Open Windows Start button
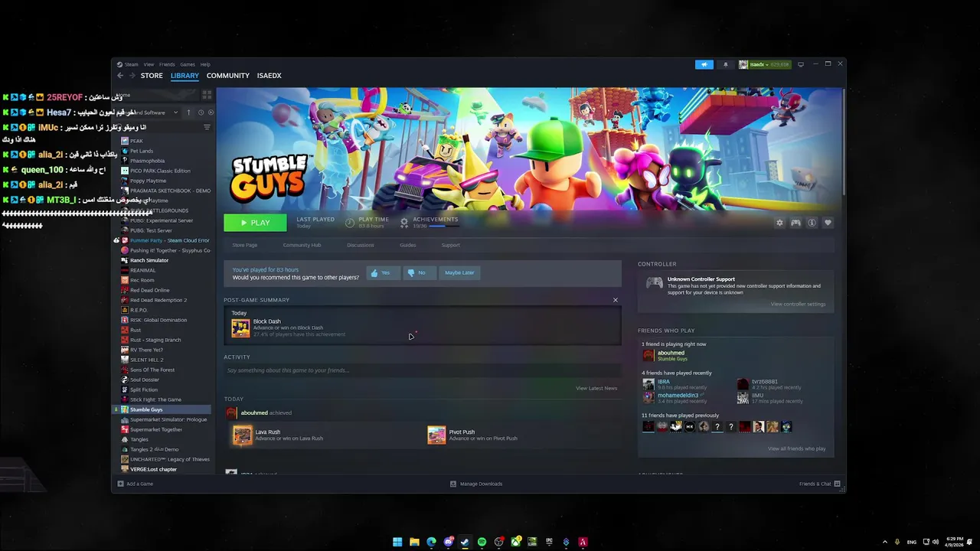 pos(397,542)
